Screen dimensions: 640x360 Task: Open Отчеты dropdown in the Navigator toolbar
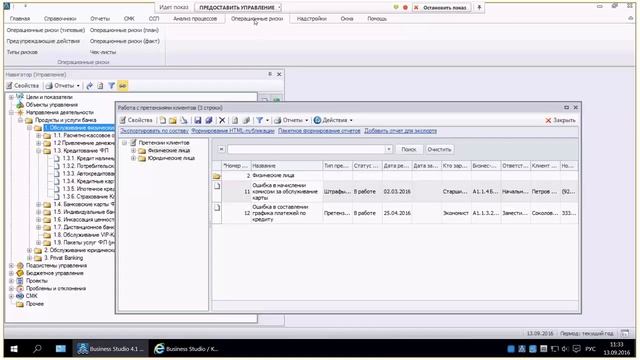(x=62, y=86)
